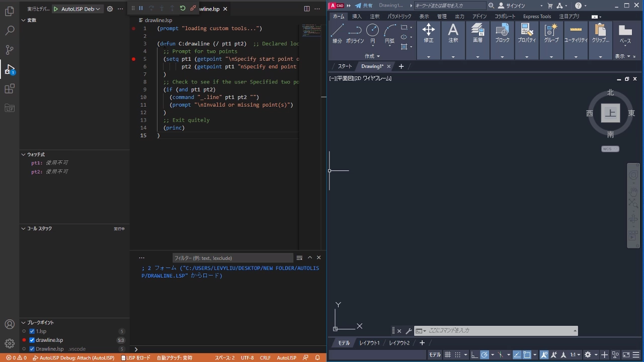Pause the debug session
The image size is (644, 362).
[141, 9]
